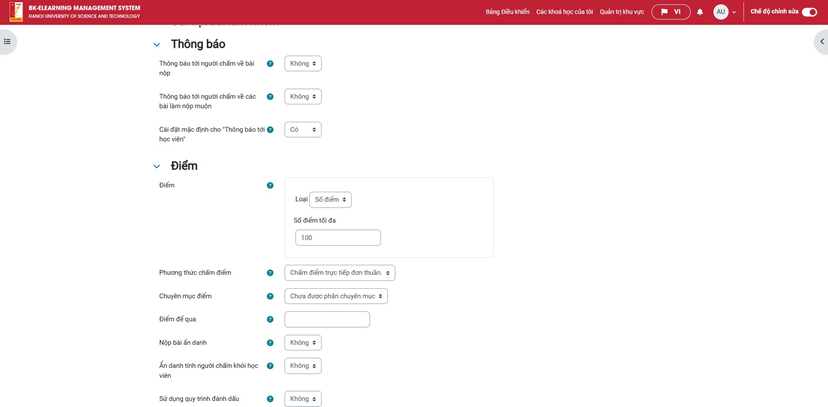Click the Điểm section heading
828x407 pixels.
pyautogui.click(x=184, y=166)
